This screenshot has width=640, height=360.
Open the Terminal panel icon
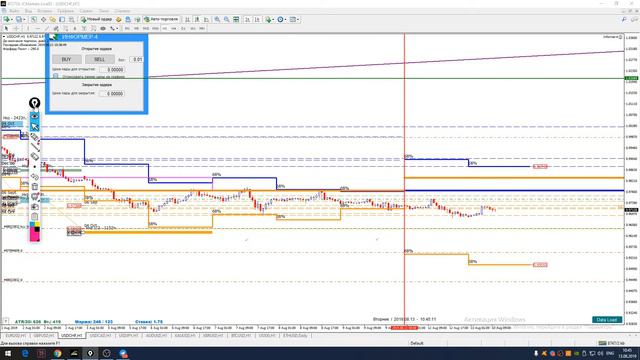pyautogui.click(x=62, y=19)
